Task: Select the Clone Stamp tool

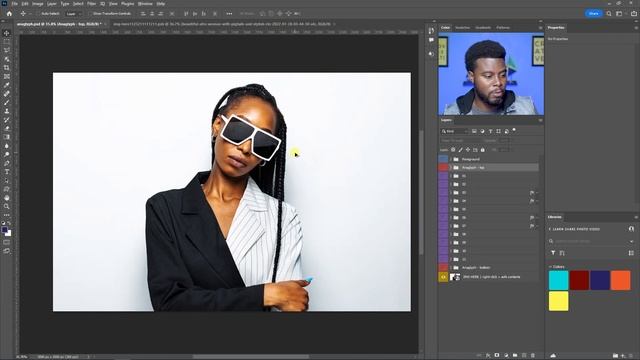Action: point(7,111)
